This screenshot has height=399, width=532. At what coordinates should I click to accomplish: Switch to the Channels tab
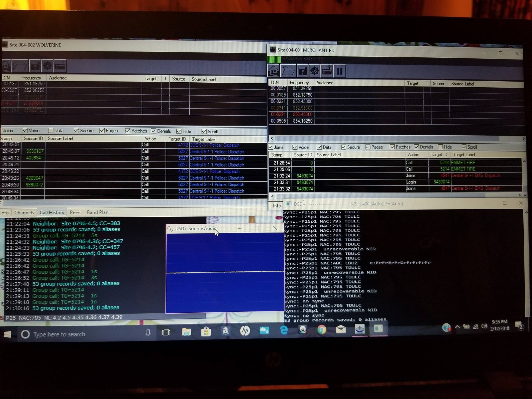[24, 212]
